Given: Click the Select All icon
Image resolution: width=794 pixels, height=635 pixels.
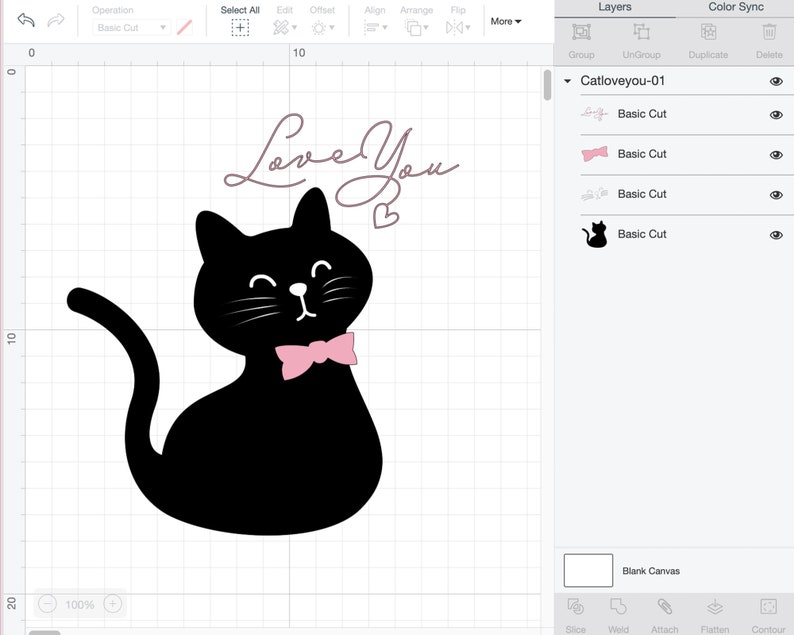Looking at the screenshot, I should click(x=240, y=28).
